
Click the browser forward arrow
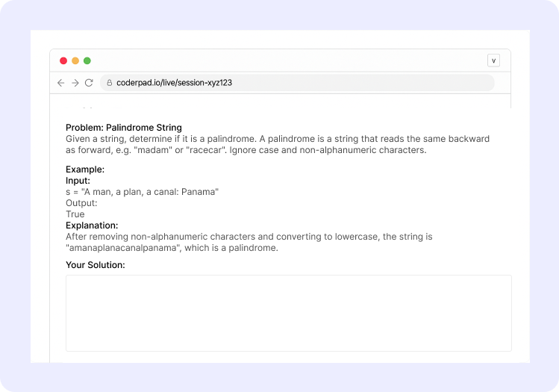(x=75, y=83)
